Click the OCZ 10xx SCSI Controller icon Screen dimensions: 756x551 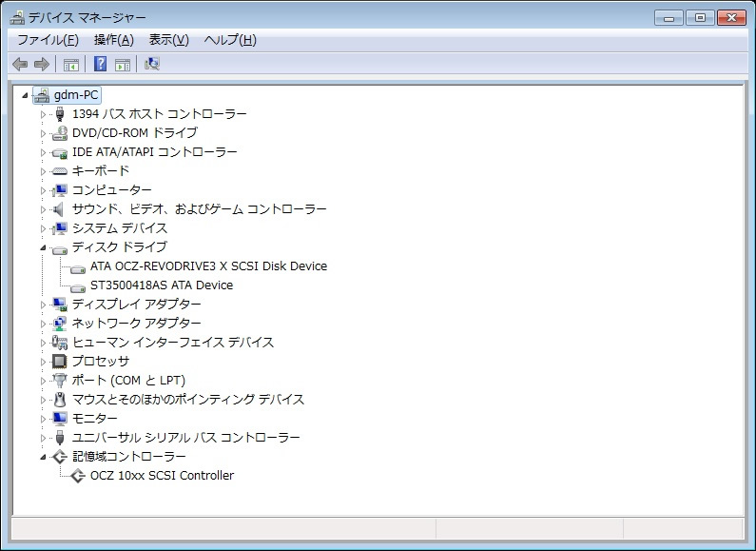(x=78, y=476)
